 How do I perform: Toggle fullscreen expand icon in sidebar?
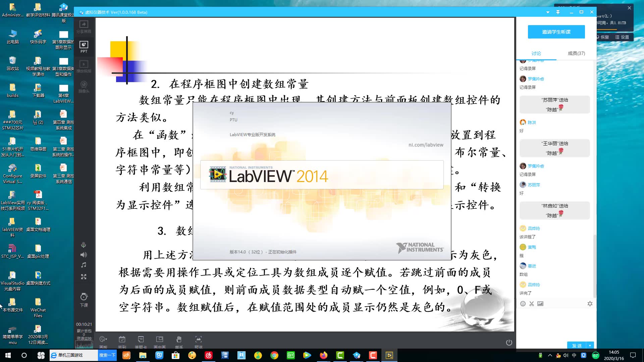[x=84, y=277]
